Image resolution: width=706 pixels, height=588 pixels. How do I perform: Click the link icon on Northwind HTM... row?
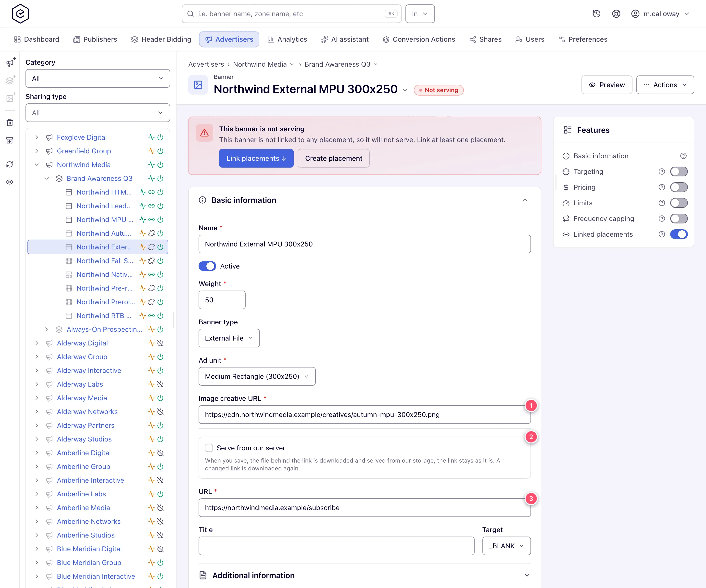coord(152,192)
